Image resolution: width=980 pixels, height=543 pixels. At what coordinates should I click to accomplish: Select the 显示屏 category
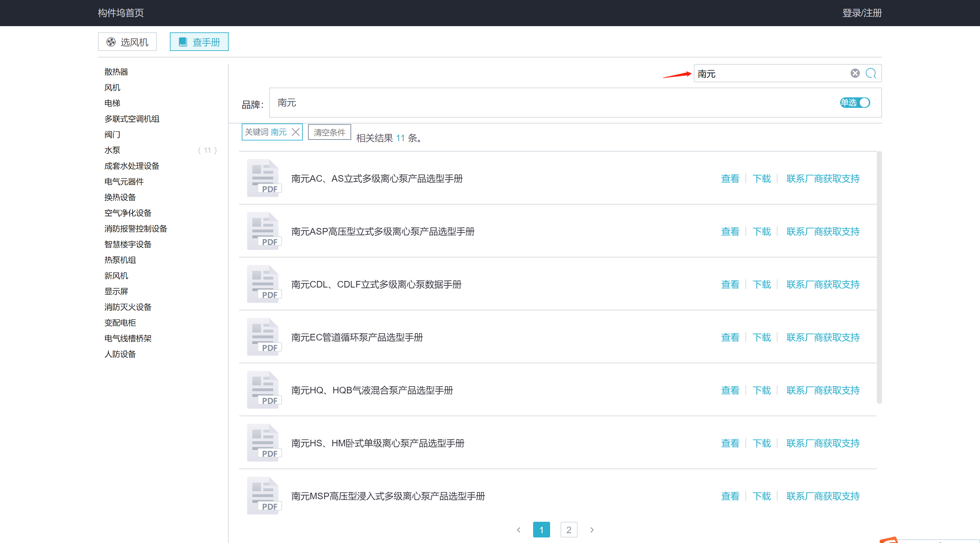point(116,291)
